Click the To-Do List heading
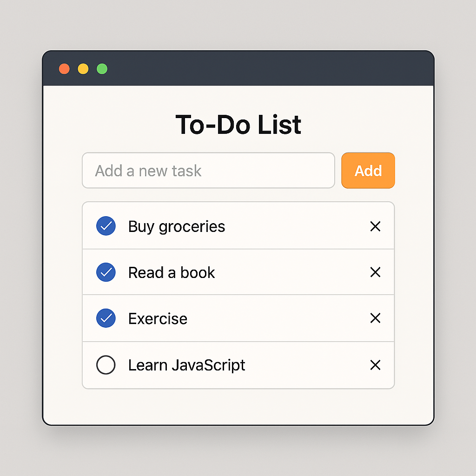The image size is (476, 476). point(238,125)
